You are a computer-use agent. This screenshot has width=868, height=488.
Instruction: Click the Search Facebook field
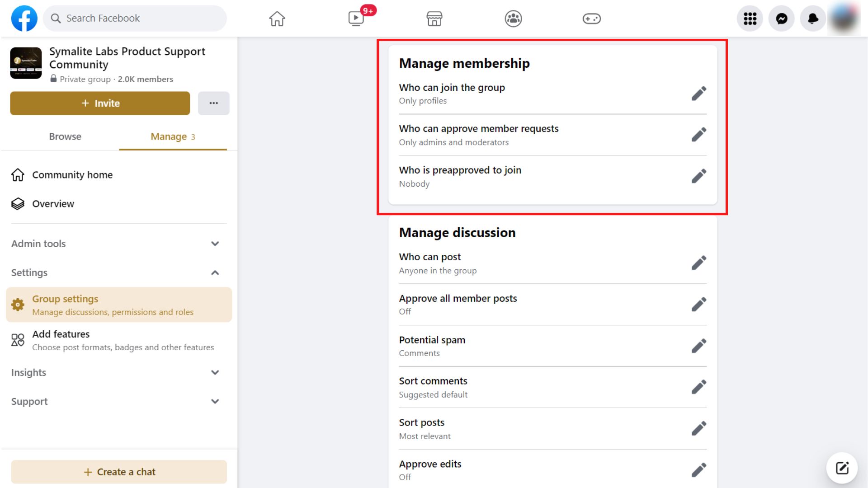(x=134, y=18)
